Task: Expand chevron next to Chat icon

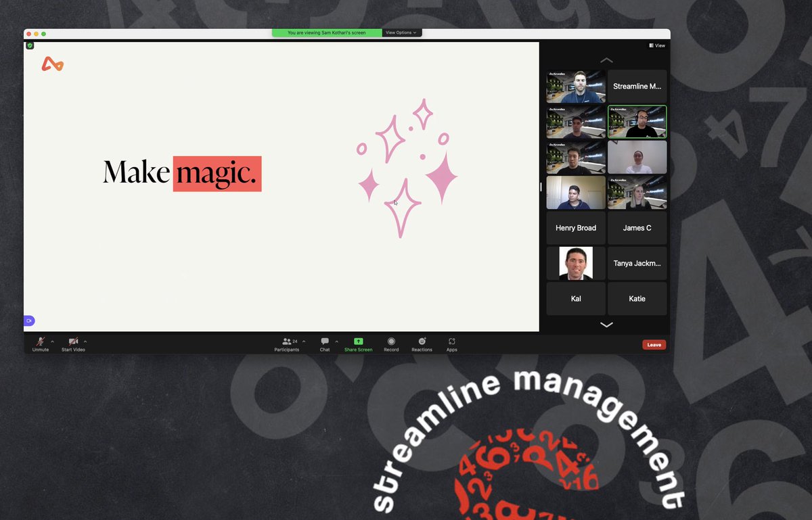Action: pos(337,341)
